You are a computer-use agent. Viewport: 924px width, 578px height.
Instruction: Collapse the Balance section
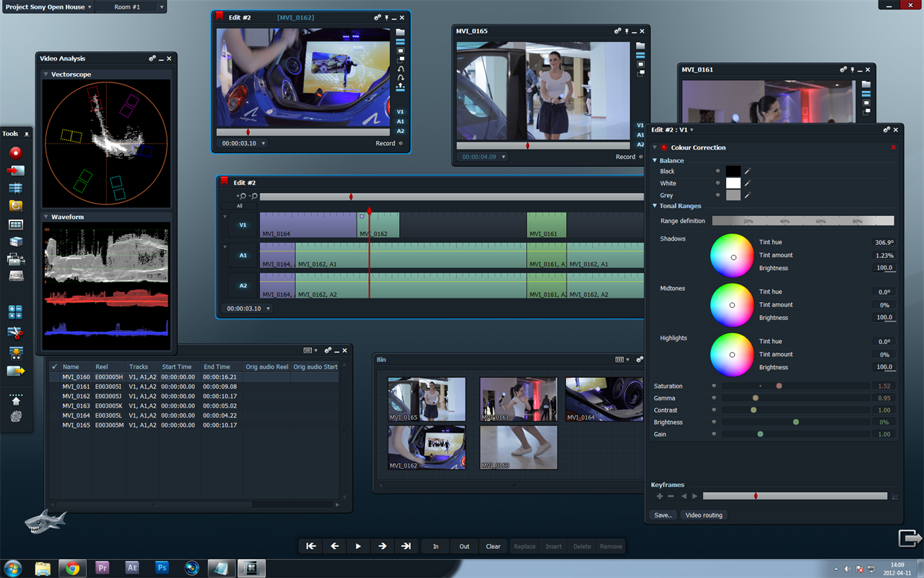tap(655, 160)
